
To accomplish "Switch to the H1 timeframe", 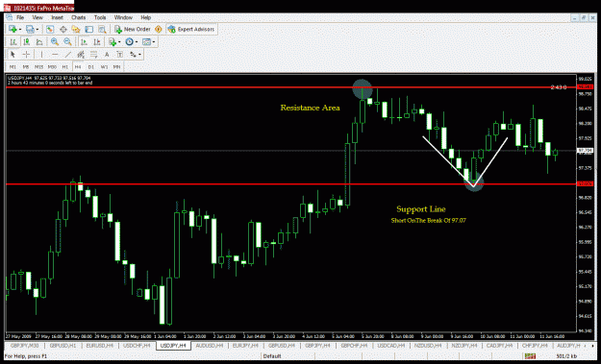I will coord(65,67).
